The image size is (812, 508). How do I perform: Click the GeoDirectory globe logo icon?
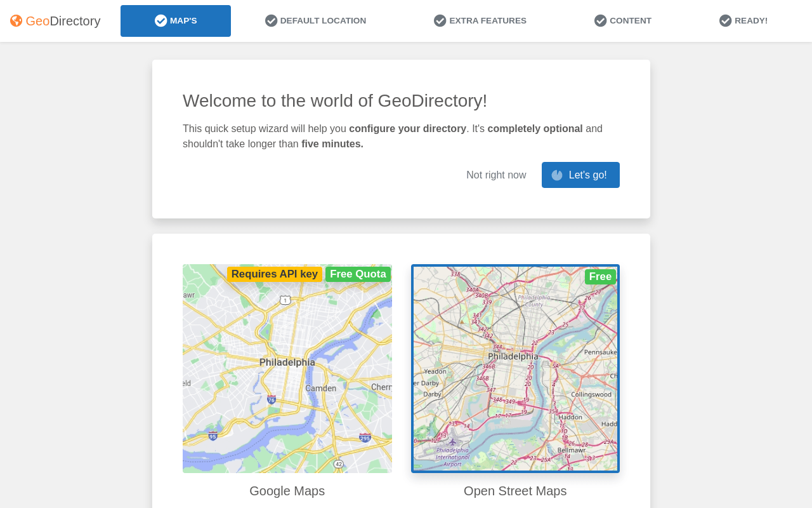16,21
